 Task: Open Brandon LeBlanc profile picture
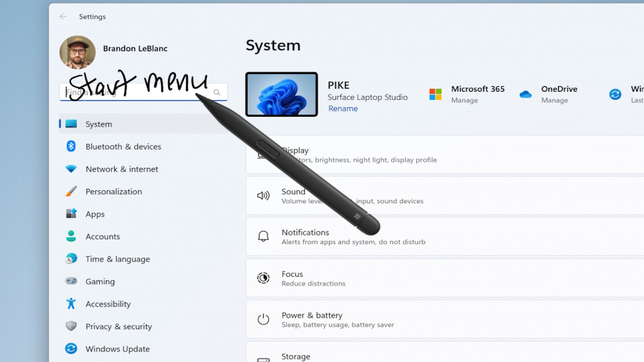click(77, 52)
